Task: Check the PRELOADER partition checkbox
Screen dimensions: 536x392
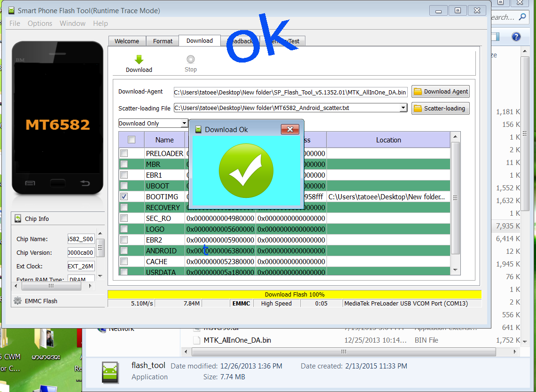Action: tap(124, 153)
